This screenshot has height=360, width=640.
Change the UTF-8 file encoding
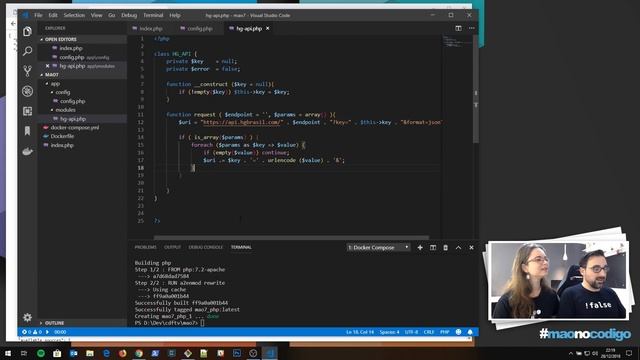[x=411, y=332]
